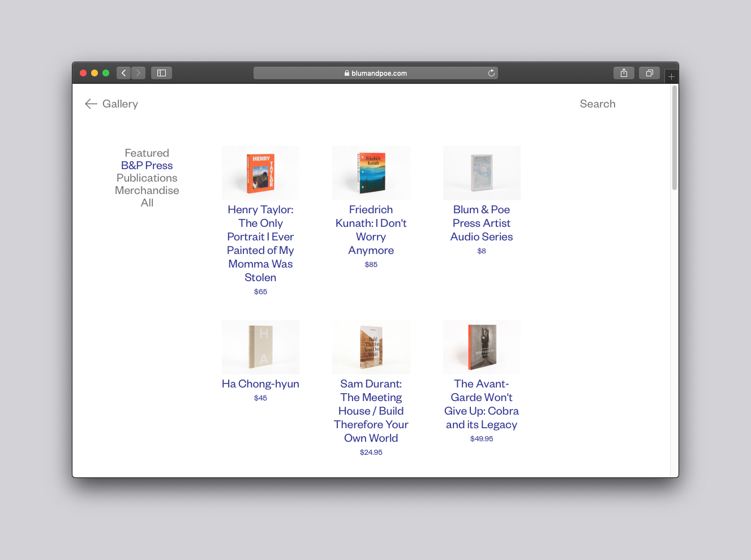The width and height of the screenshot is (751, 560).
Task: Reload the page with the refresh icon
Action: click(491, 73)
